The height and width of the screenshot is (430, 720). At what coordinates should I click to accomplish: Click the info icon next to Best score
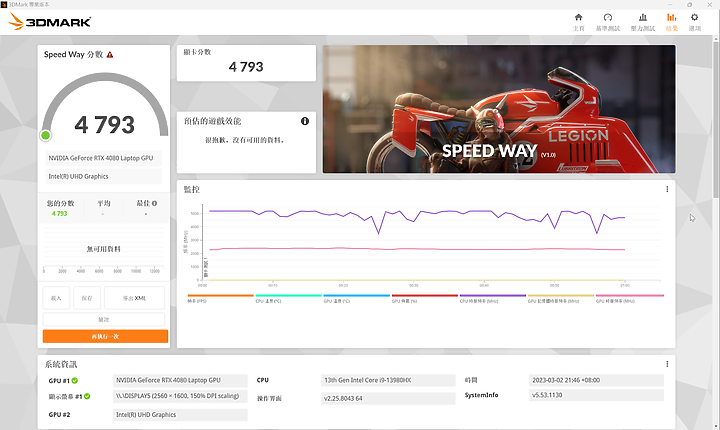point(155,203)
